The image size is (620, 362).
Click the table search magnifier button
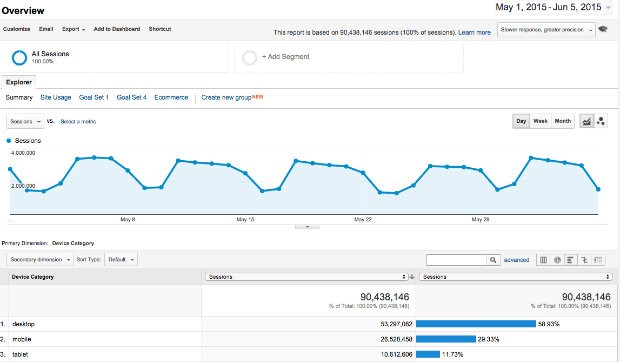click(x=493, y=260)
